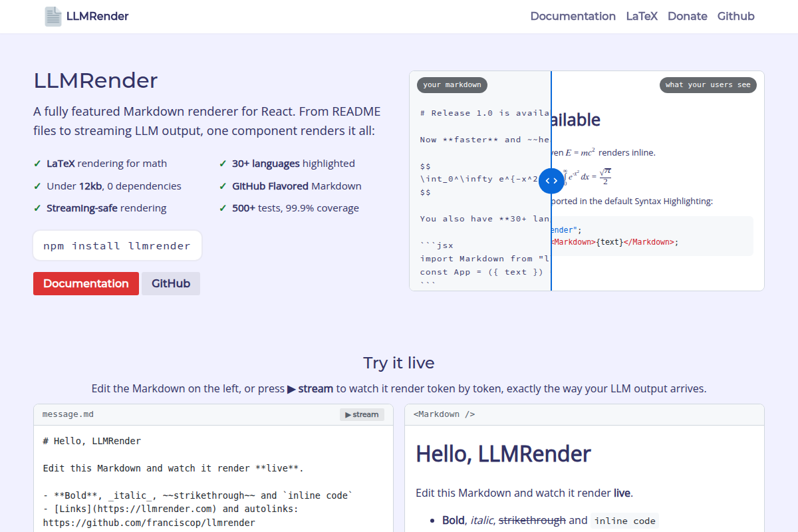Click the checkmark icon beside Streaming-safe rendering

tap(37, 208)
